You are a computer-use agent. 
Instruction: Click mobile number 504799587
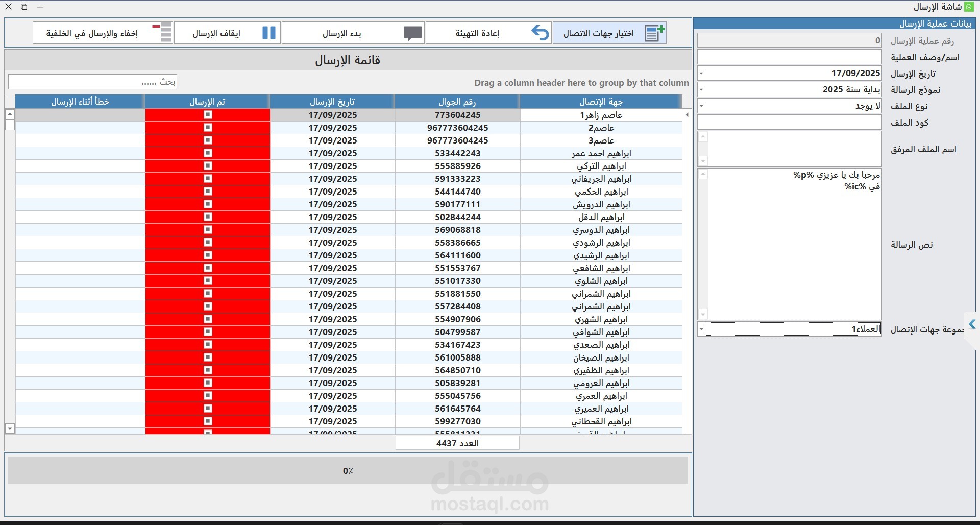point(458,332)
